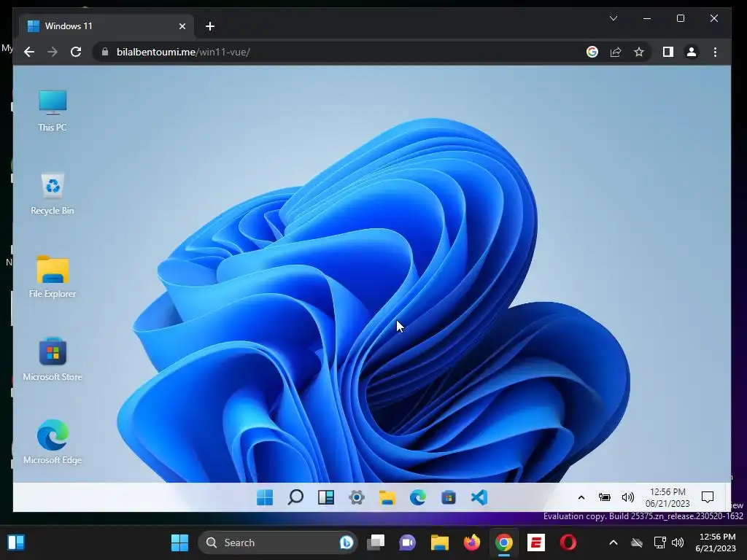Click the Google icon in address bar
747x560 pixels.
coord(592,52)
